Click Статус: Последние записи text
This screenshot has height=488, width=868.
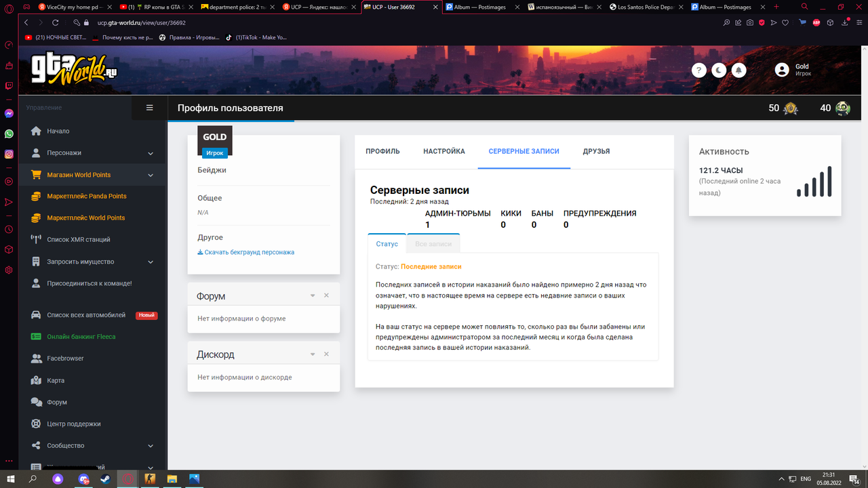418,266
